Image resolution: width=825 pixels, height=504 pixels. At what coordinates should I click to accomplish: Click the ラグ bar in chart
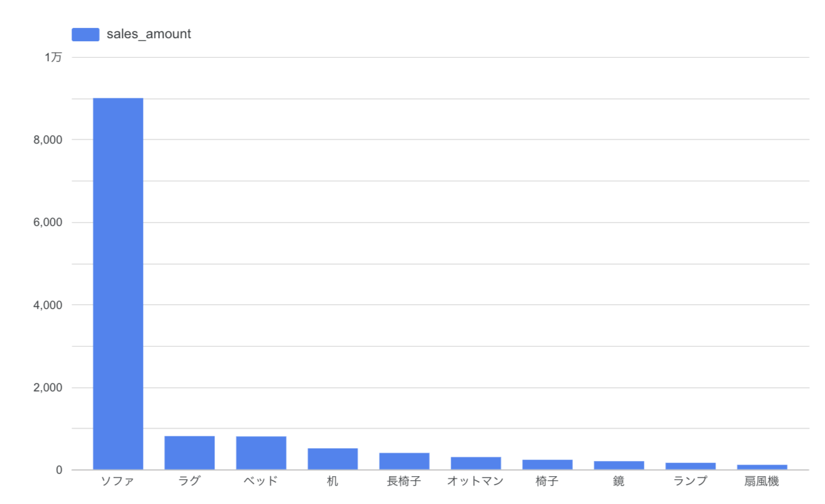[x=190, y=453]
